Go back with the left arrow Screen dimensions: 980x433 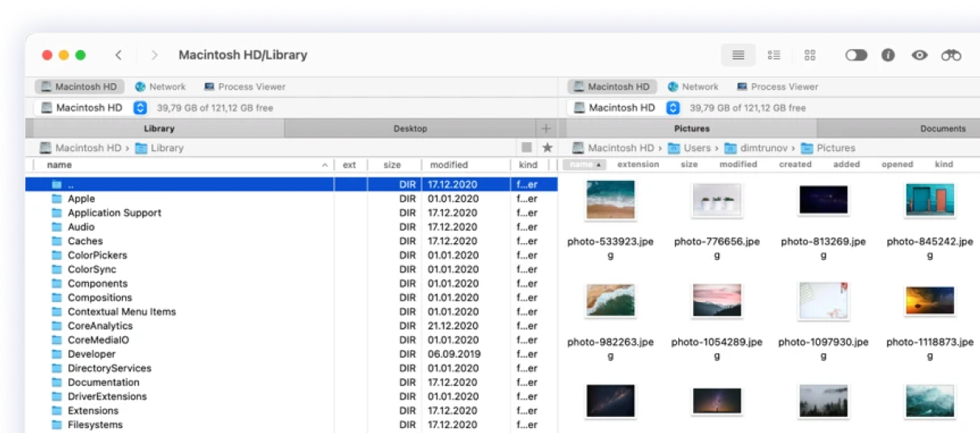[x=119, y=55]
